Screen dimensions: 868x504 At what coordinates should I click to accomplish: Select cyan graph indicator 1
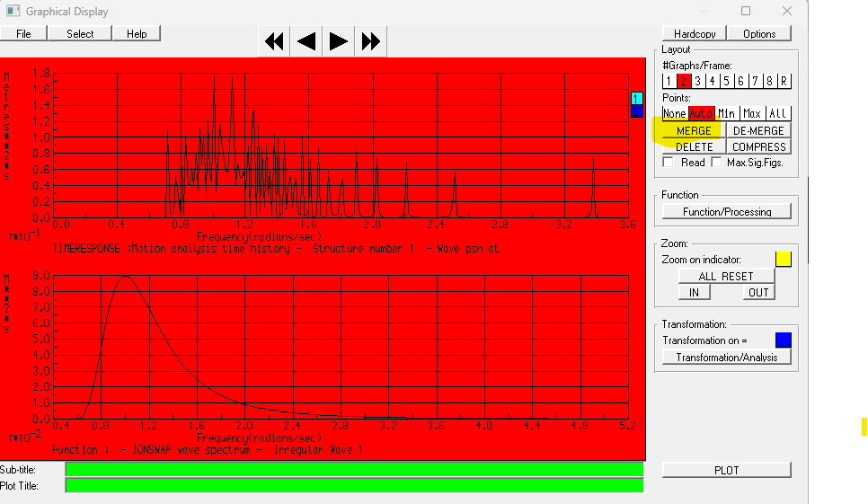(x=636, y=99)
